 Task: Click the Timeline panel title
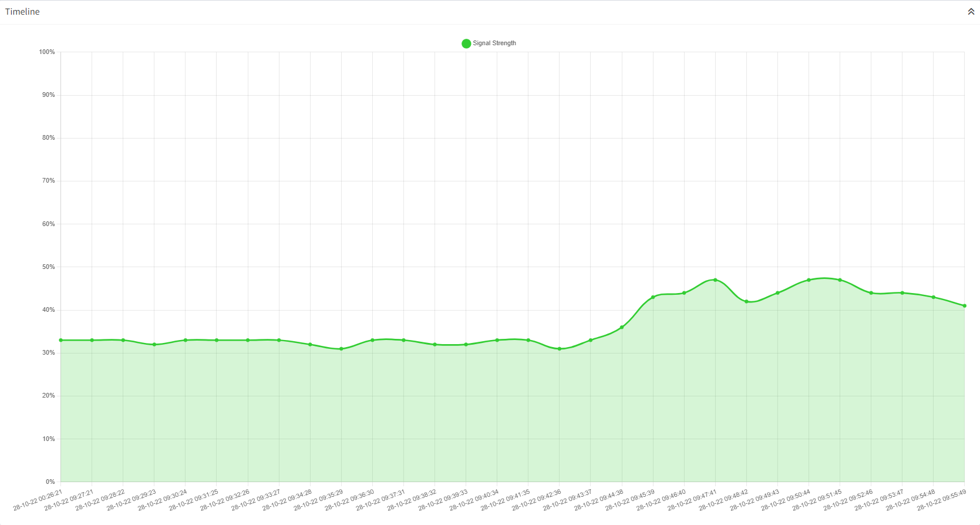click(22, 12)
